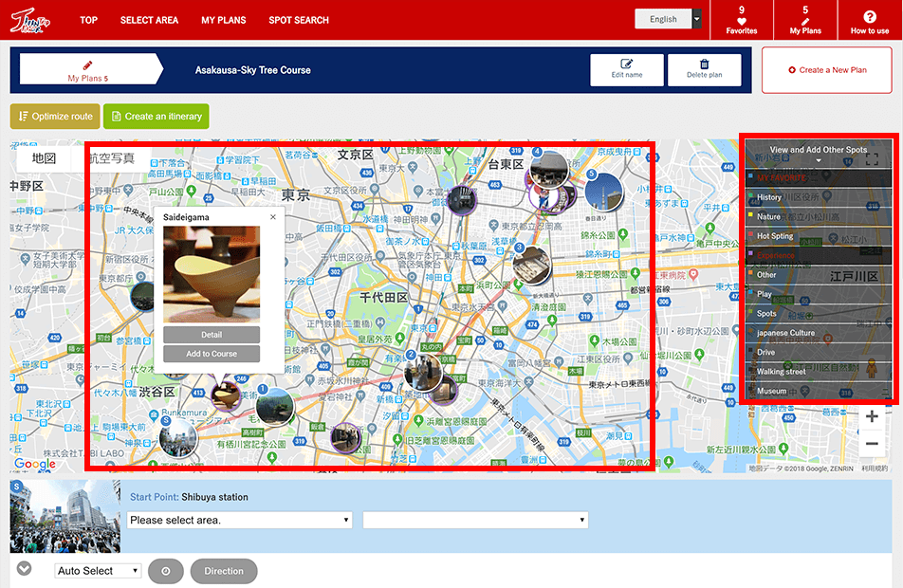Open MY PLANS in the navigation
The height and width of the screenshot is (588, 903).
224,20
